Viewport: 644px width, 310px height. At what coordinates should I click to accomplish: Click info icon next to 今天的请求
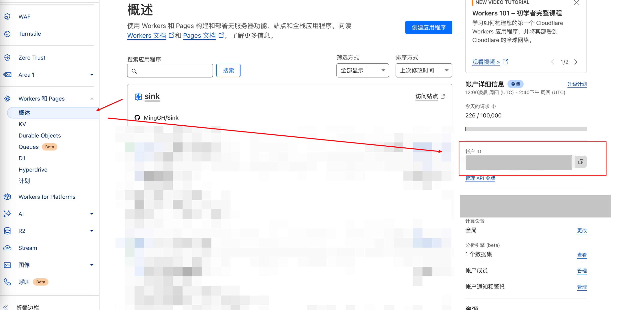[493, 106]
